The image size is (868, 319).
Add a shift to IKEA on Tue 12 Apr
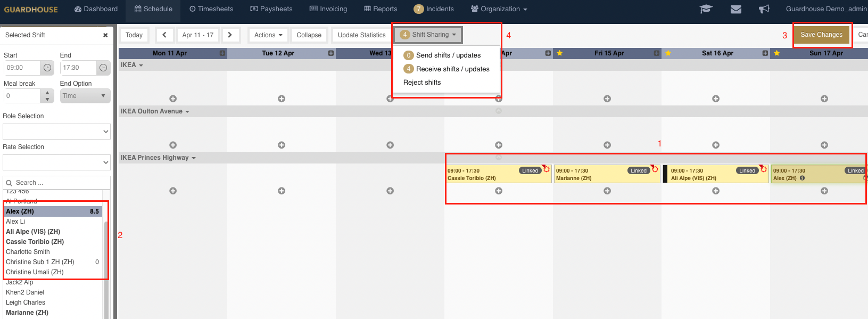point(282,99)
